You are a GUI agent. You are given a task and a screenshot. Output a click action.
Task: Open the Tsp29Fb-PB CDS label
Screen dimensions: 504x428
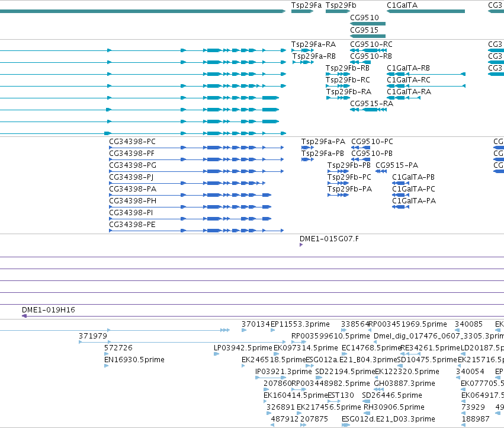click(349, 165)
